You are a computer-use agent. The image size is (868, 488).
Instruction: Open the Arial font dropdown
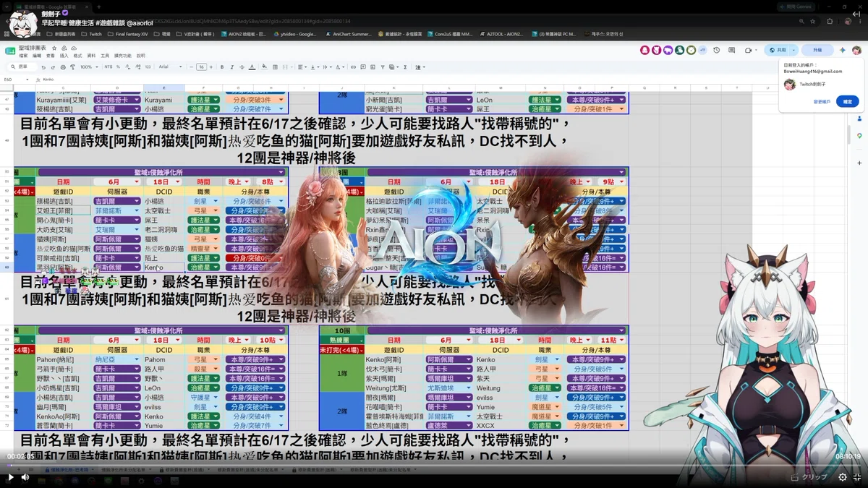[170, 67]
